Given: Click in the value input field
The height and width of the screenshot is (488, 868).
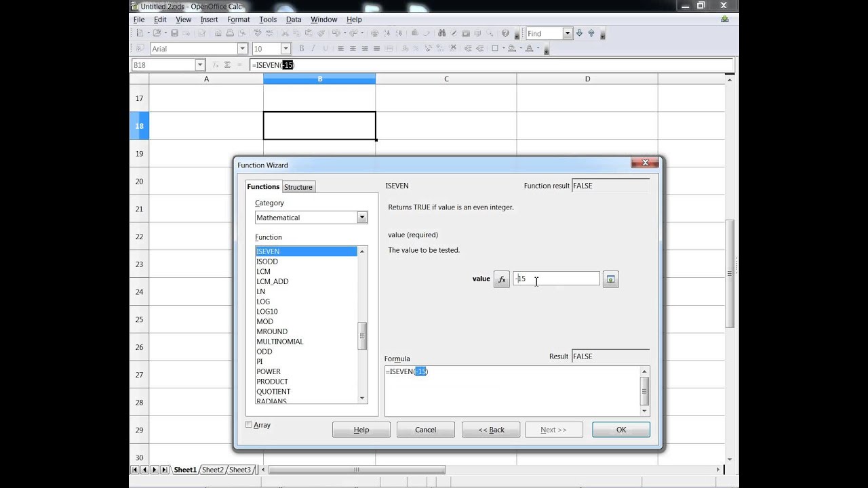Looking at the screenshot, I should pyautogui.click(x=556, y=279).
